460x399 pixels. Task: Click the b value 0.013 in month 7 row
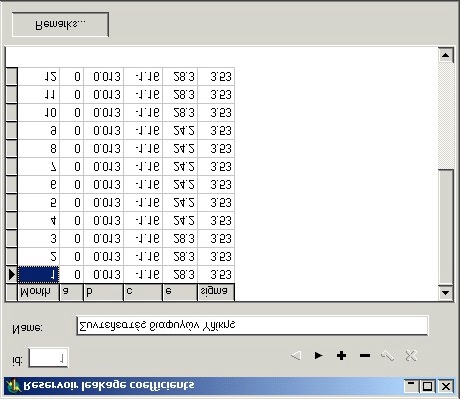pos(103,166)
